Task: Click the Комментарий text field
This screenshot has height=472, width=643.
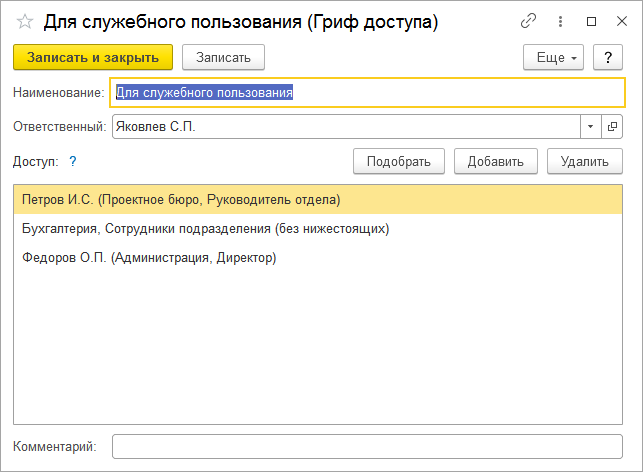Action: pyautogui.click(x=366, y=446)
